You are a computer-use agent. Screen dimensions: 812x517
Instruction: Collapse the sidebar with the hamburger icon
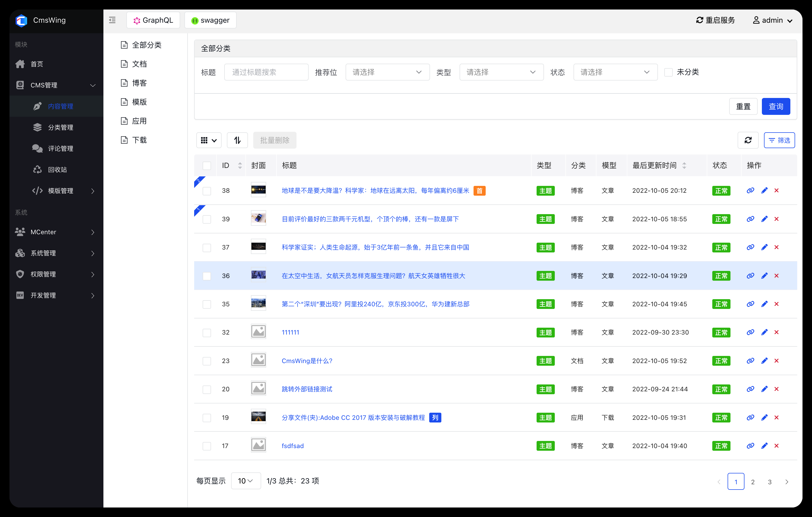point(112,20)
